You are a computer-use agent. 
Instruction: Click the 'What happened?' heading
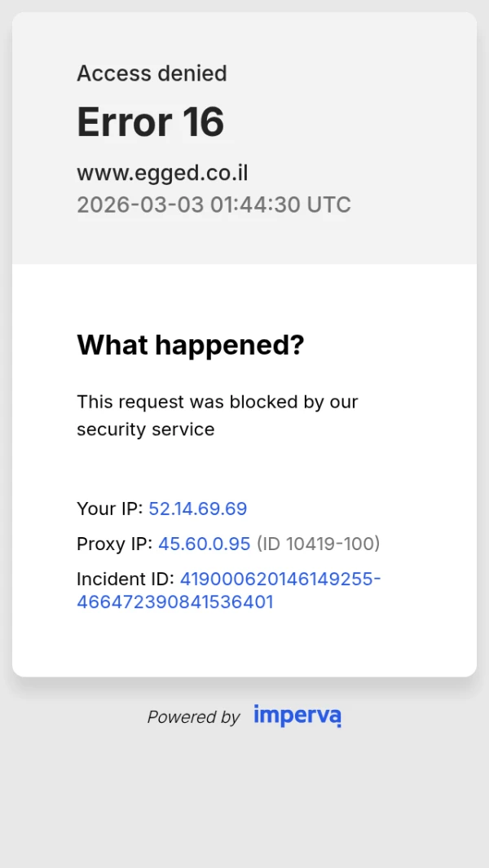click(x=190, y=345)
